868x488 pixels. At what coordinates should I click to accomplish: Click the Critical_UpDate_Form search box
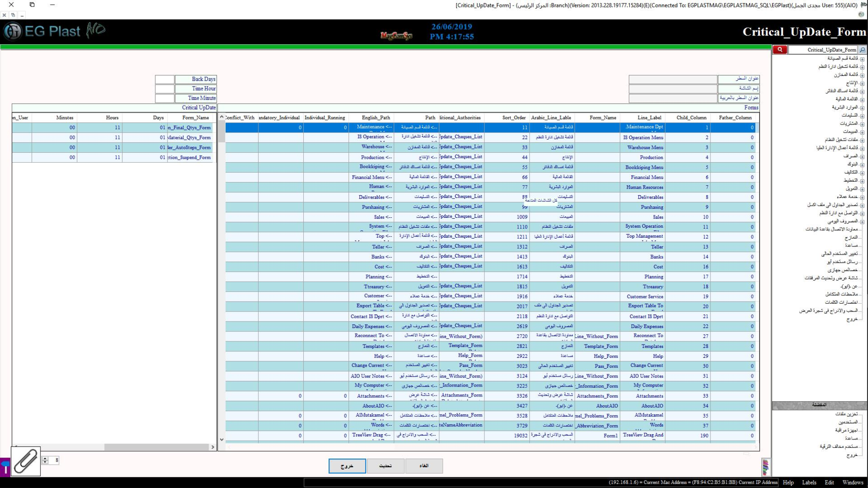coord(823,50)
